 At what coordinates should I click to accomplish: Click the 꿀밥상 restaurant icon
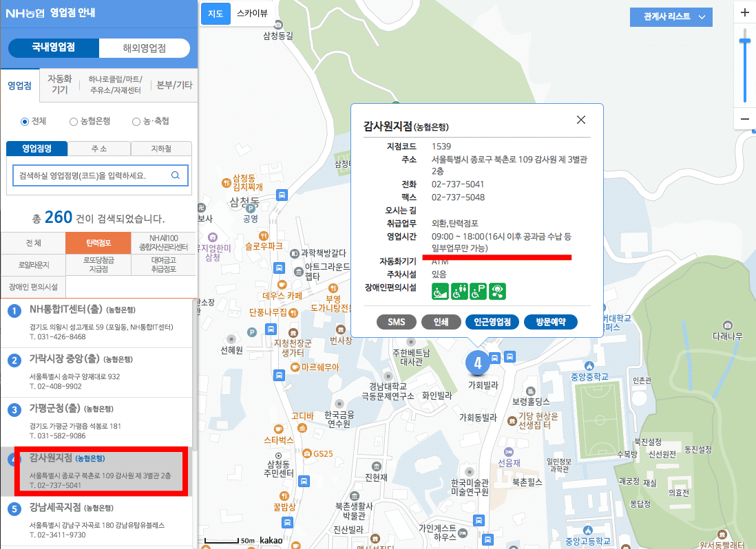[x=284, y=495]
